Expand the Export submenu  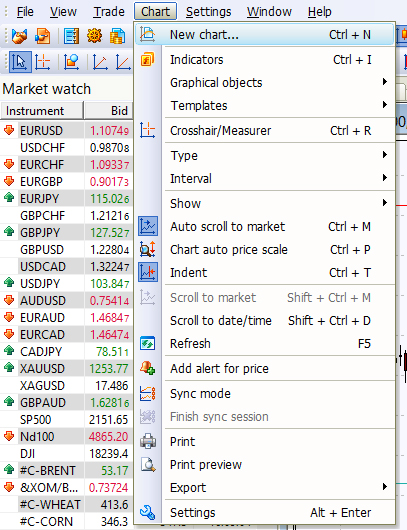266,487
